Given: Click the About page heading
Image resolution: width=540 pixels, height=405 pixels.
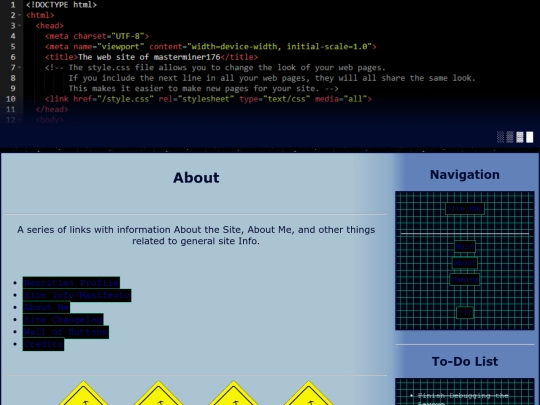Looking at the screenshot, I should click(196, 178).
